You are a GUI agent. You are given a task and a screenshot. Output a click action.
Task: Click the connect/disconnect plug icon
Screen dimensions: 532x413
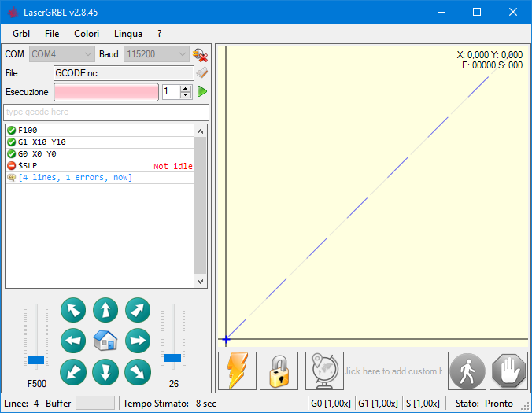pos(201,54)
